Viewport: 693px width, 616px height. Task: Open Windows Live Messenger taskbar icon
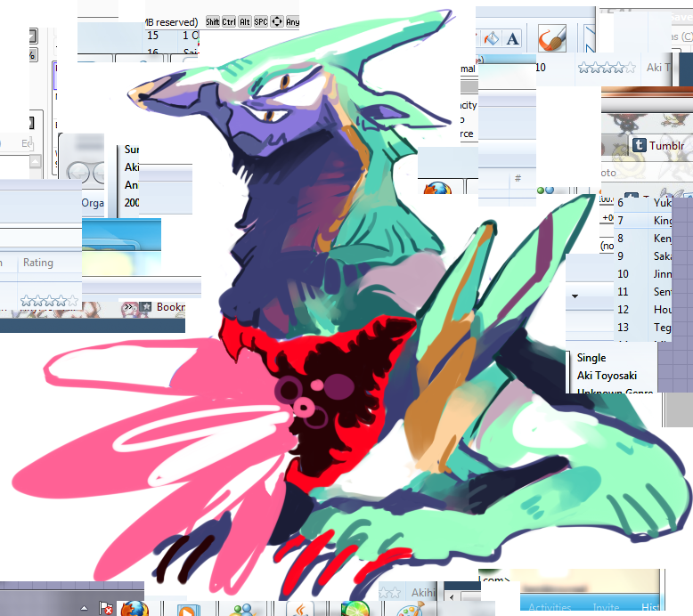click(242, 610)
